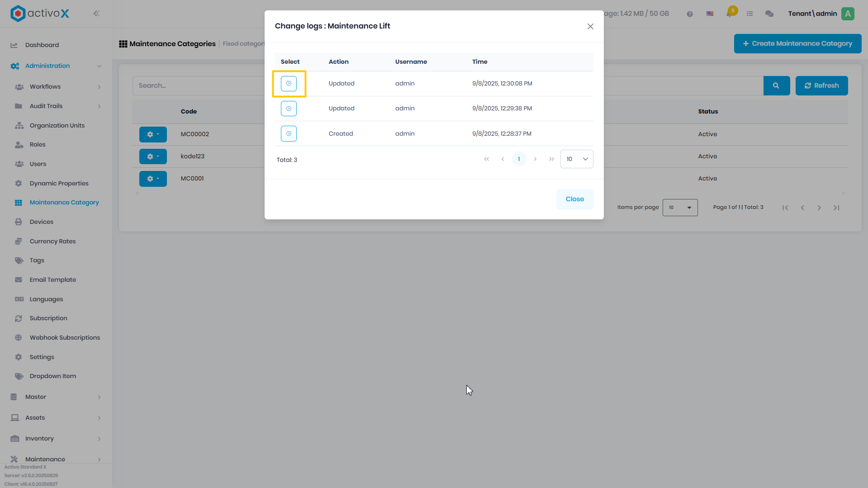Collapse the sidebar with the double-chevron icon
868x488 pixels.
(96, 14)
